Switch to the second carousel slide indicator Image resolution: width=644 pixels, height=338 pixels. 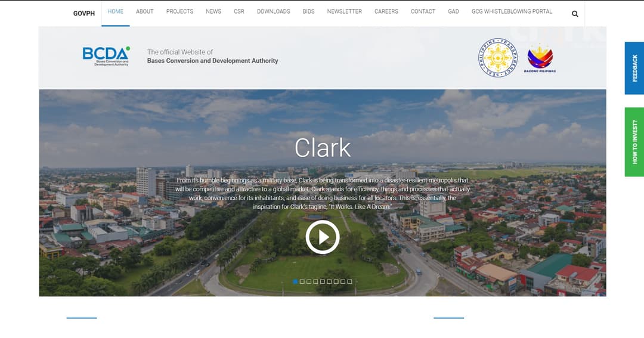click(x=302, y=281)
